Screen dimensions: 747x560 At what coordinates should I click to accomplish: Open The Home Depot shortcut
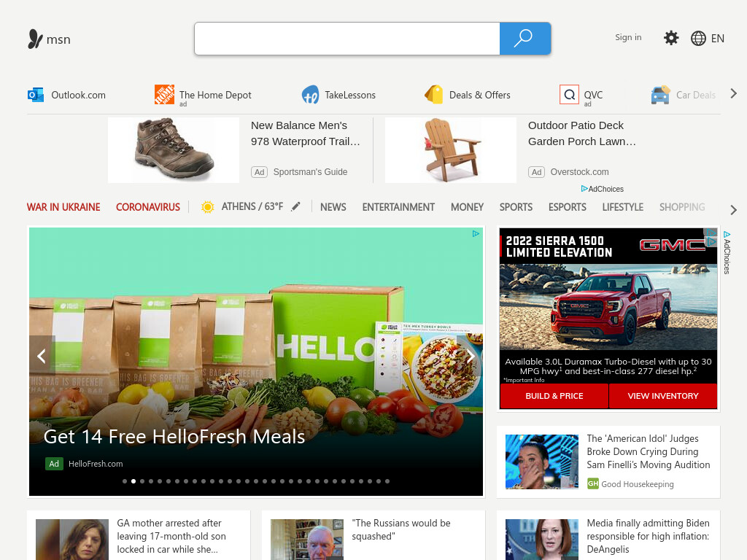coord(203,95)
